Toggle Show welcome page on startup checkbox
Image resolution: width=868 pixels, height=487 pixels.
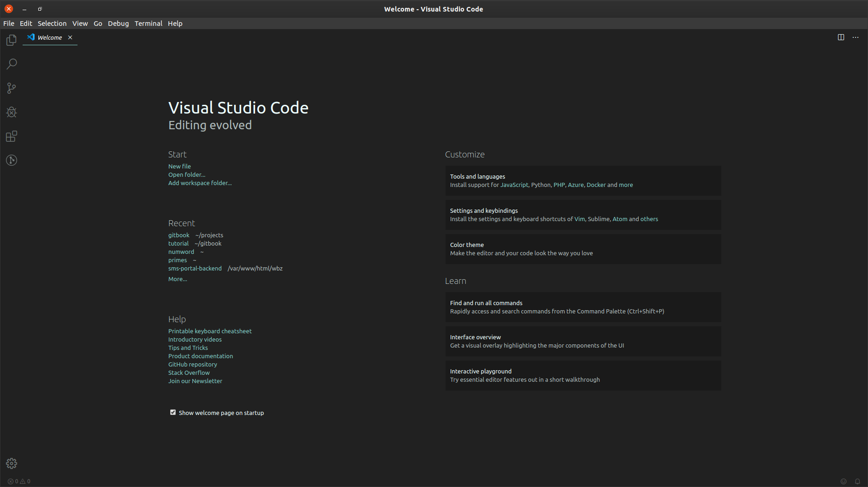(173, 412)
